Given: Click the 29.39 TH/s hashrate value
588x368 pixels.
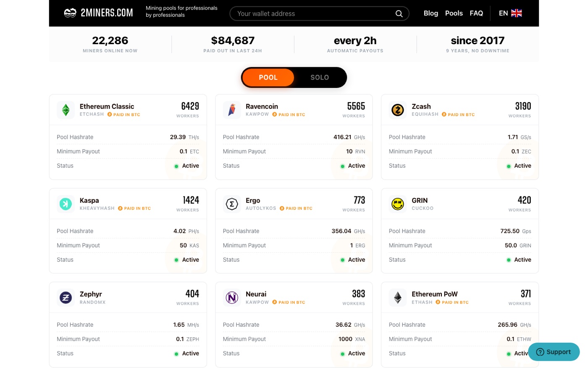Looking at the screenshot, I should [184, 137].
